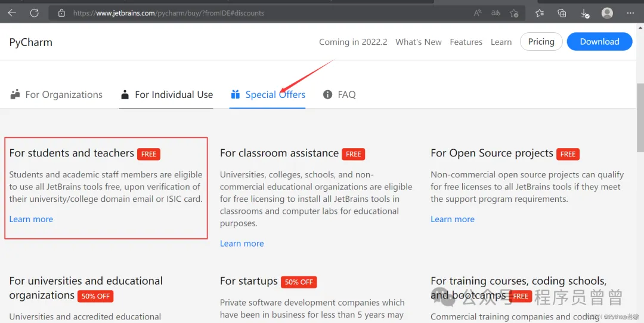This screenshot has height=323, width=644.
Task: Open Learn more under Open Source projects
Action: [453, 219]
